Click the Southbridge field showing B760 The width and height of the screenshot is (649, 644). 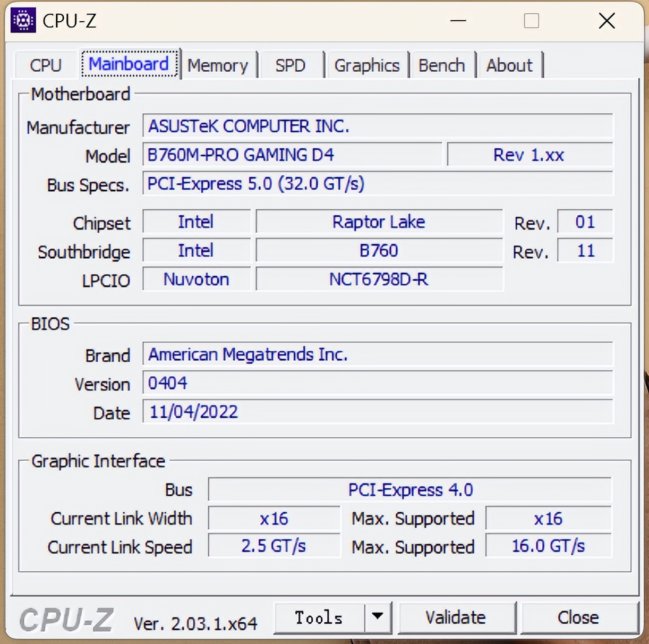378,250
